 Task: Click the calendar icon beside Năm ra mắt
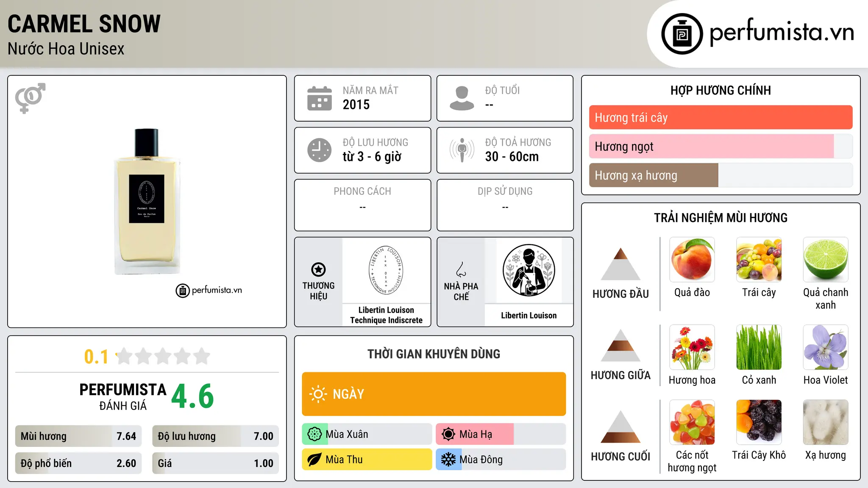pyautogui.click(x=320, y=98)
